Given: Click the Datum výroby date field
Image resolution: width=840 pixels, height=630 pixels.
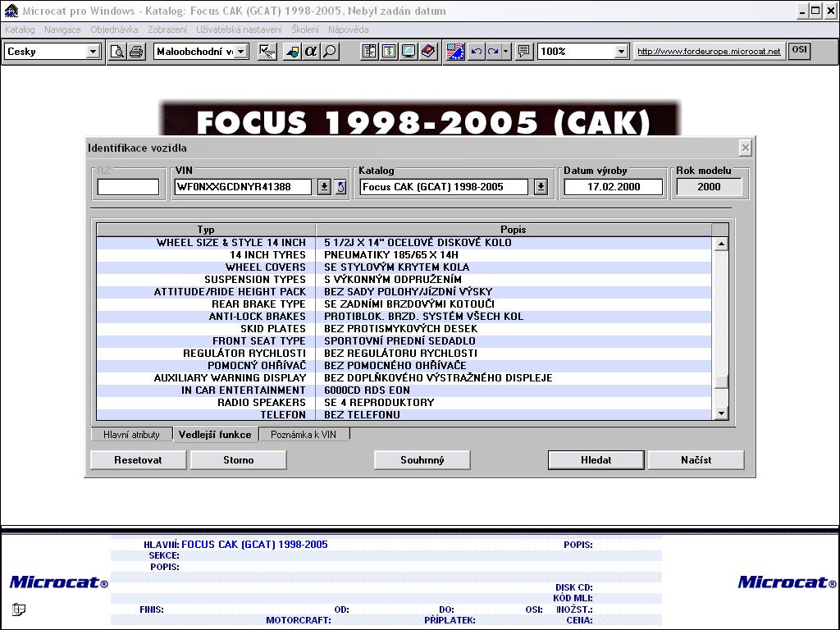Looking at the screenshot, I should (x=613, y=187).
